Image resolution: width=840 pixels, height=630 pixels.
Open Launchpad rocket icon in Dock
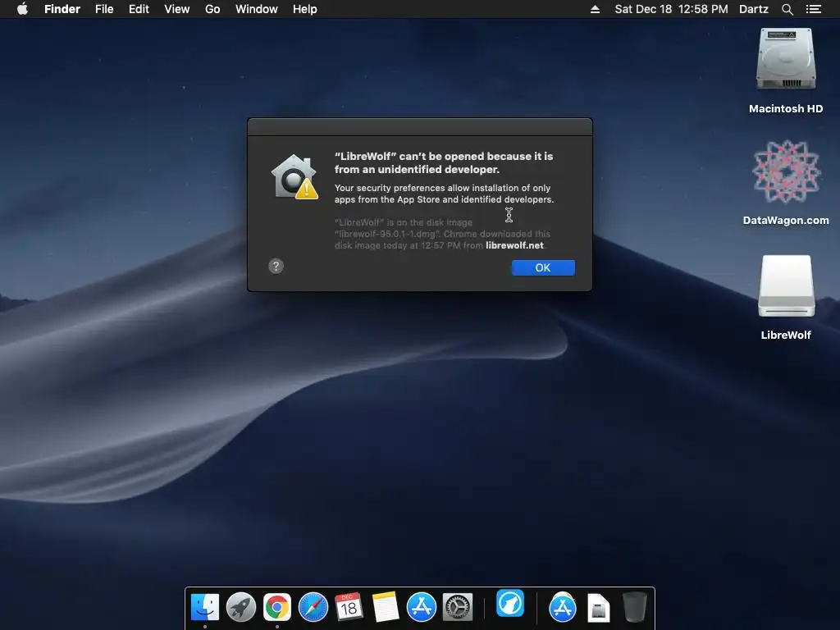pos(241,608)
